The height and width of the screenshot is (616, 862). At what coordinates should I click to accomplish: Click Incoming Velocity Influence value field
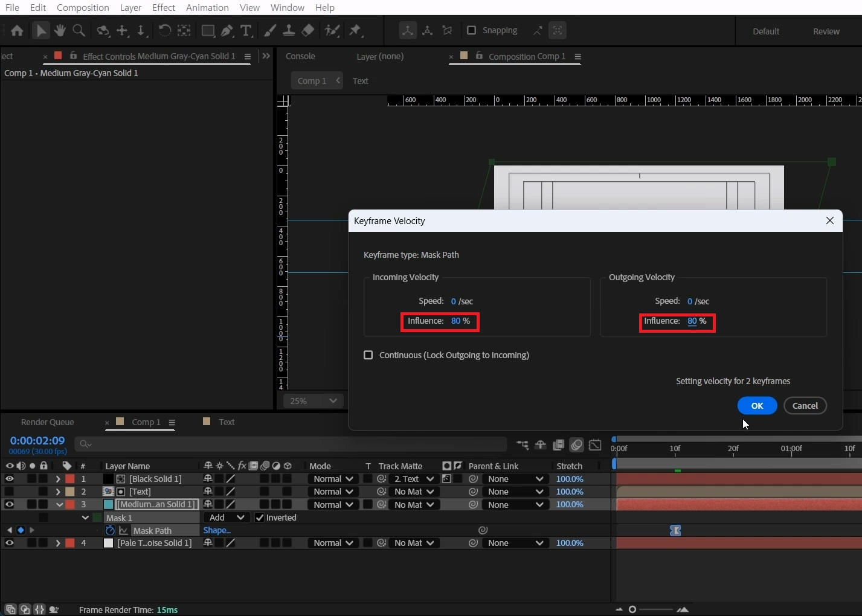click(455, 321)
